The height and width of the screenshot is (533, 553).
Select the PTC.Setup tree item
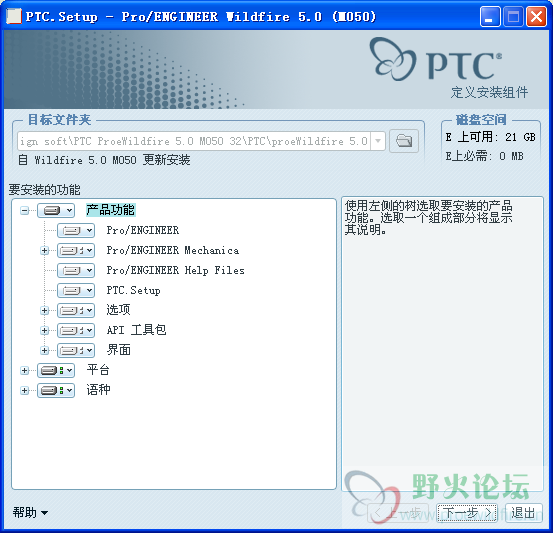pyautogui.click(x=133, y=290)
